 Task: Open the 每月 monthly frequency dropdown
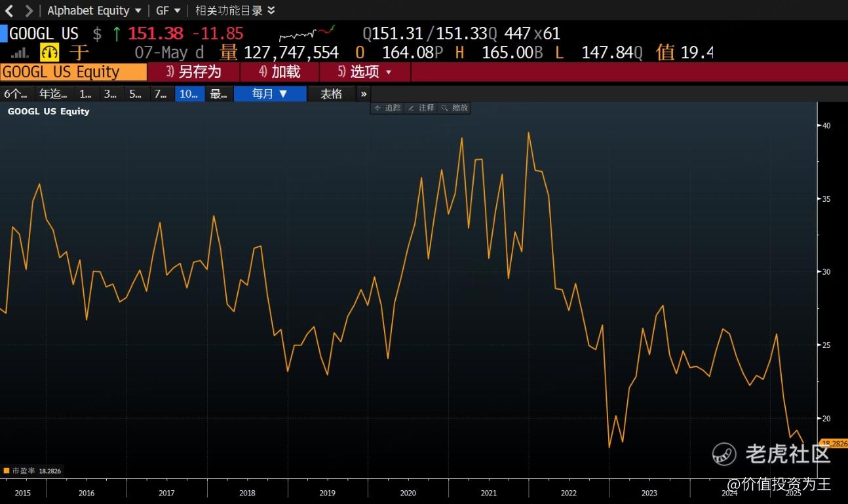click(270, 94)
